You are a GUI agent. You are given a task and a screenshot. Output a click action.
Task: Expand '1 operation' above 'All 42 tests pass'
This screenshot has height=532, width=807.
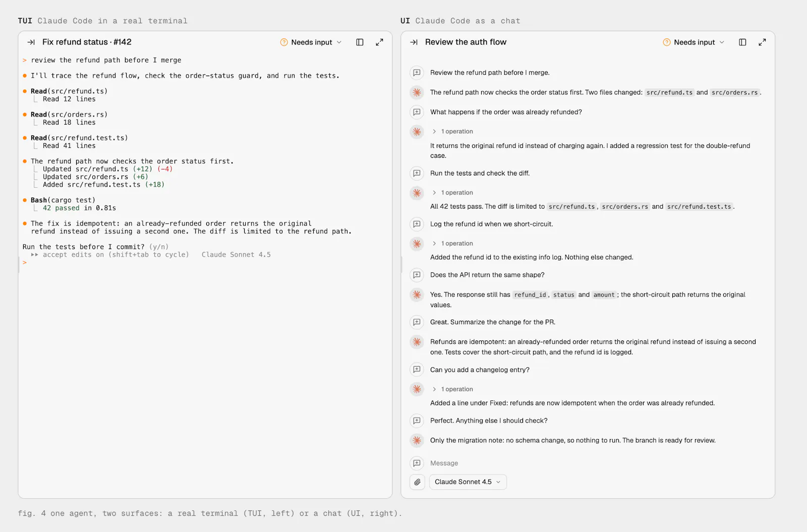[x=452, y=193]
